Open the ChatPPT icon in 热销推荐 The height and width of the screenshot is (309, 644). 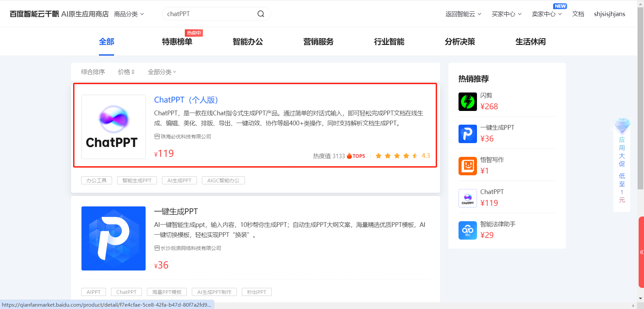[468, 198]
